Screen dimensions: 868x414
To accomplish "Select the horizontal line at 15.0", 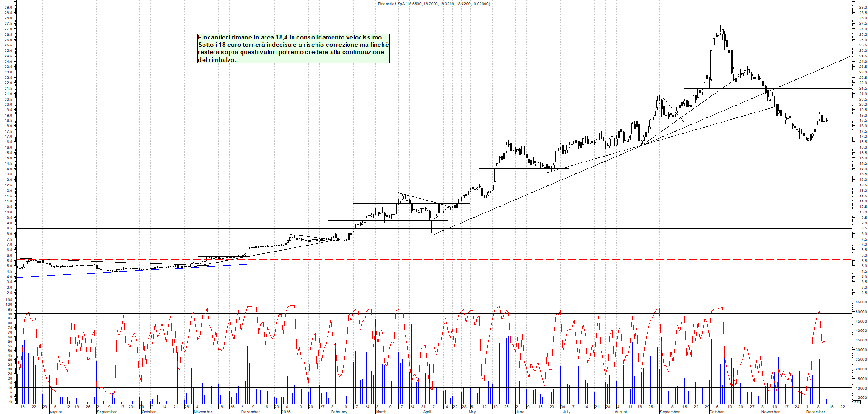I will pyautogui.click(x=689, y=156).
